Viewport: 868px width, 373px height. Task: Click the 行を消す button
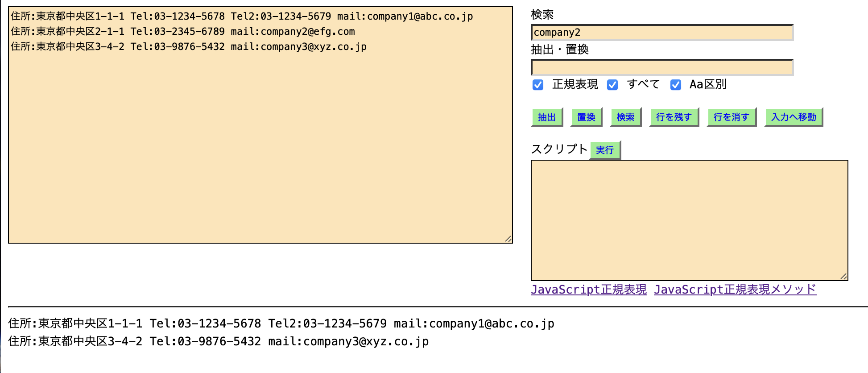pyautogui.click(x=731, y=117)
